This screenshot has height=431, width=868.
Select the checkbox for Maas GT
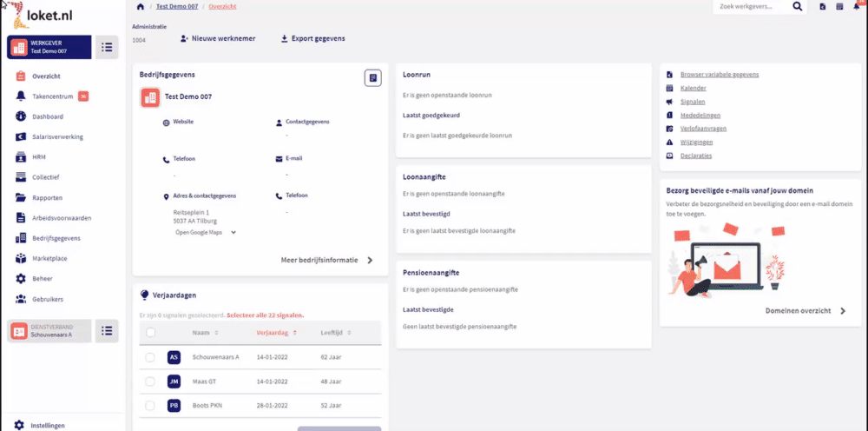coord(150,381)
